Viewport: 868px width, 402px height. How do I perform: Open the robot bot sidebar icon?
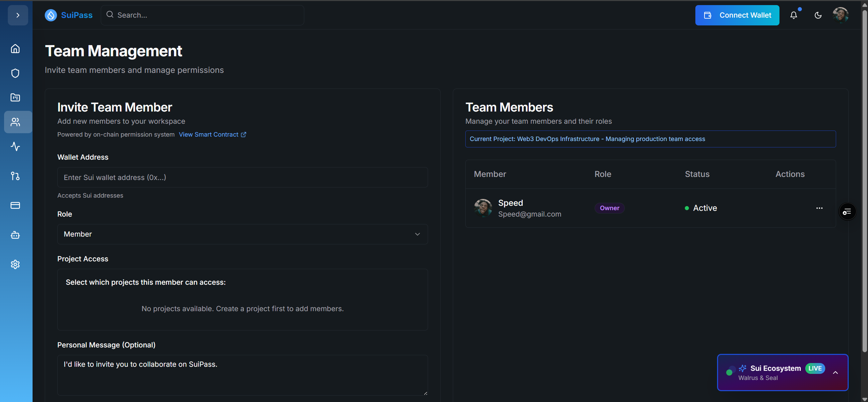pyautogui.click(x=15, y=235)
